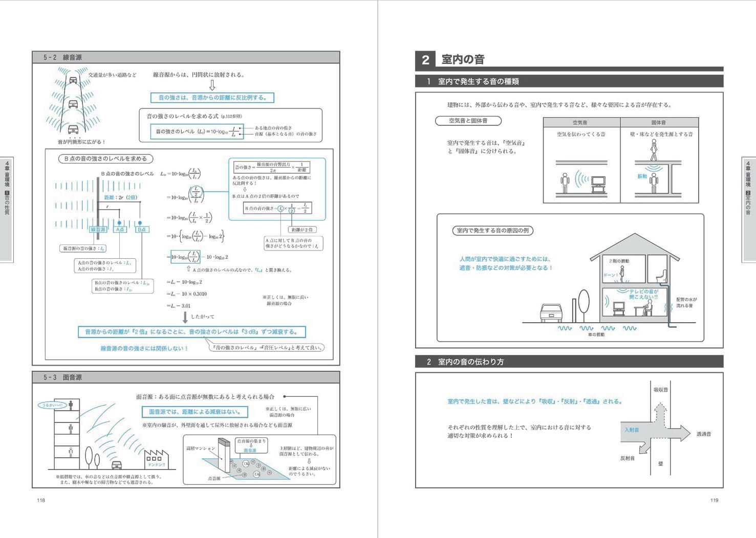Click the 室内で発生する音の原因の例 label
The image size is (756, 538).
click(x=492, y=231)
